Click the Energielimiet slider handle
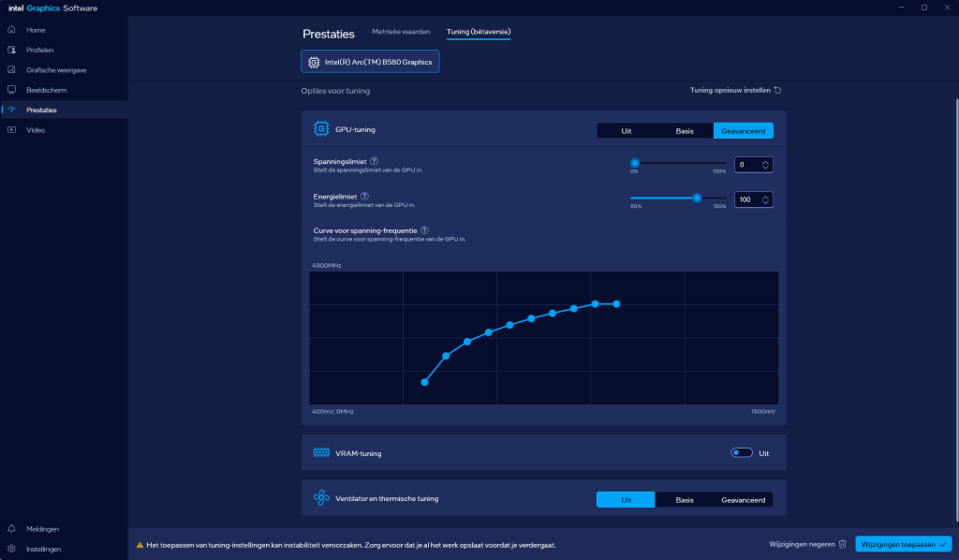This screenshot has height=560, width=959. [697, 198]
